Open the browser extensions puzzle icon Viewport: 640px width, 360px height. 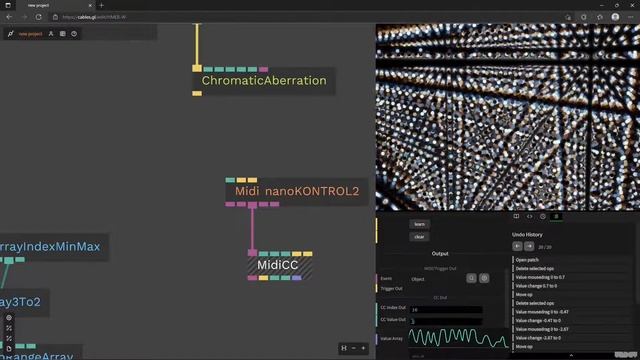tap(584, 17)
